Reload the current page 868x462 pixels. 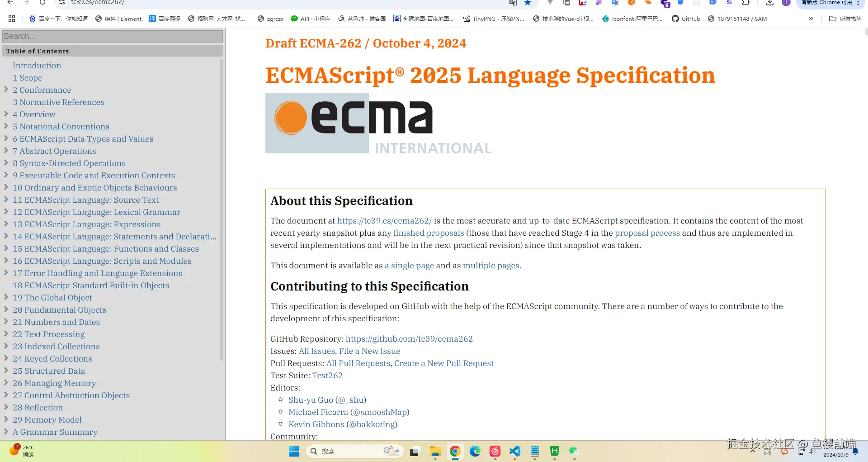pos(42,3)
